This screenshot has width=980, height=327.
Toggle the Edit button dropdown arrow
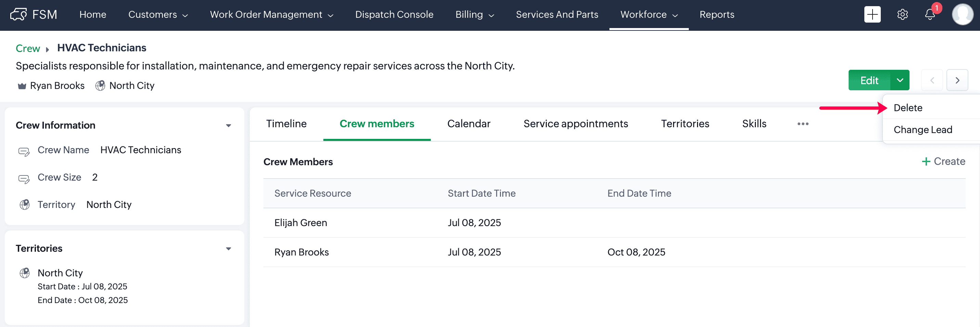point(900,80)
